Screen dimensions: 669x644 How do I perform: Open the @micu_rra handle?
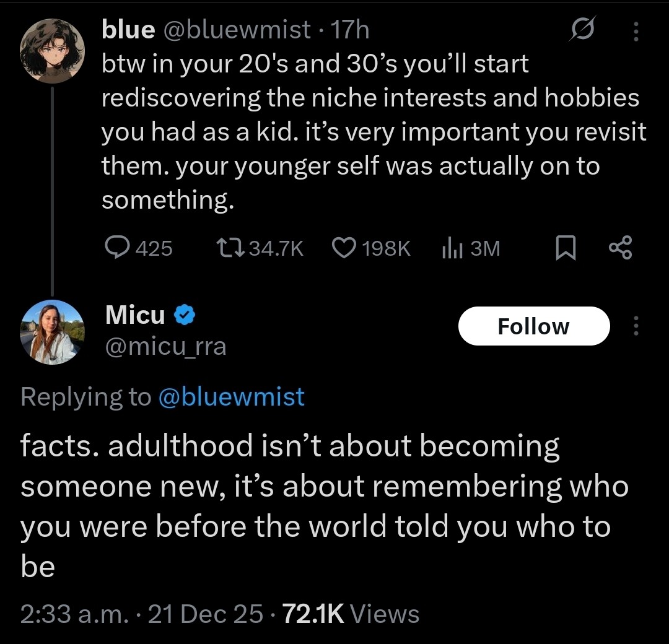click(x=166, y=346)
